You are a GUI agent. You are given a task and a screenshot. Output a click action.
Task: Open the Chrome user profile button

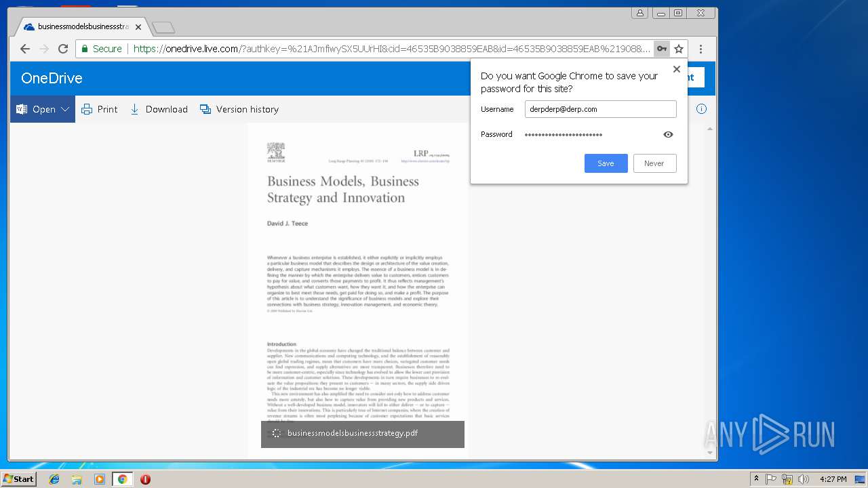click(x=639, y=13)
